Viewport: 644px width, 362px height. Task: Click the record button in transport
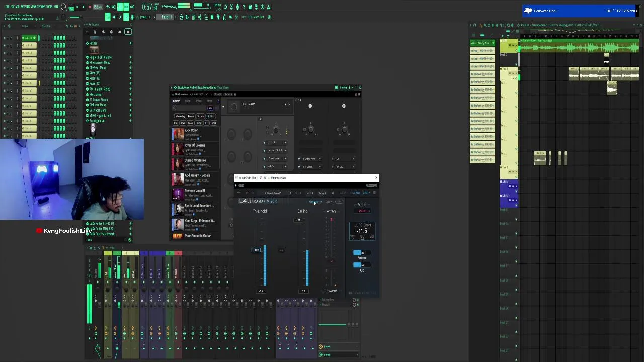point(90,7)
